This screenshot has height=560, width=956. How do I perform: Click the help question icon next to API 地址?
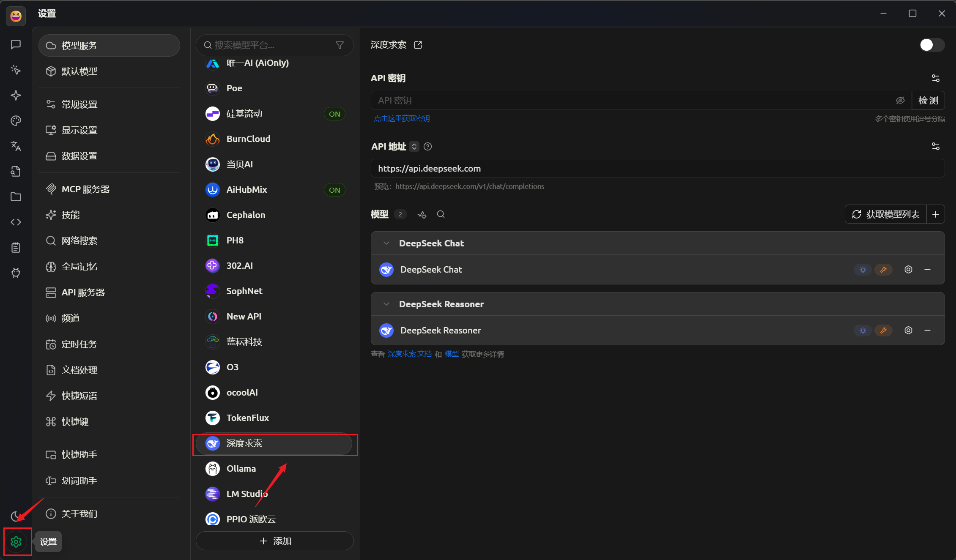[427, 147]
